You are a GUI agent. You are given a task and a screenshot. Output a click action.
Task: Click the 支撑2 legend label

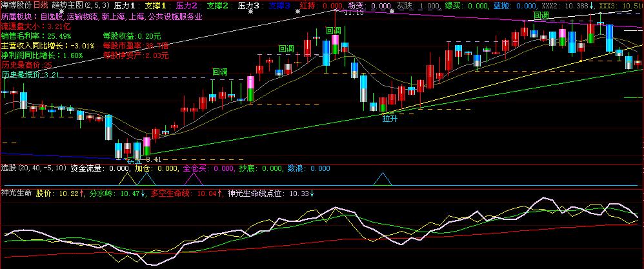coord(219,5)
